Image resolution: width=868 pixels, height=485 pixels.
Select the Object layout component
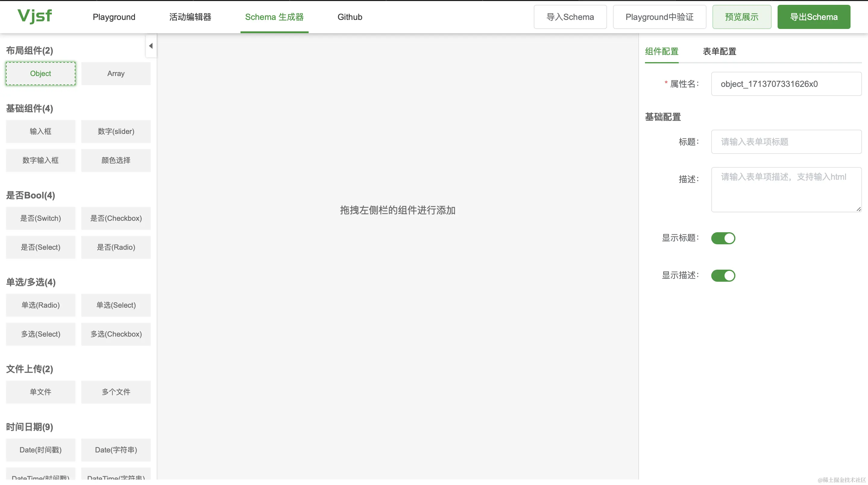(x=40, y=74)
